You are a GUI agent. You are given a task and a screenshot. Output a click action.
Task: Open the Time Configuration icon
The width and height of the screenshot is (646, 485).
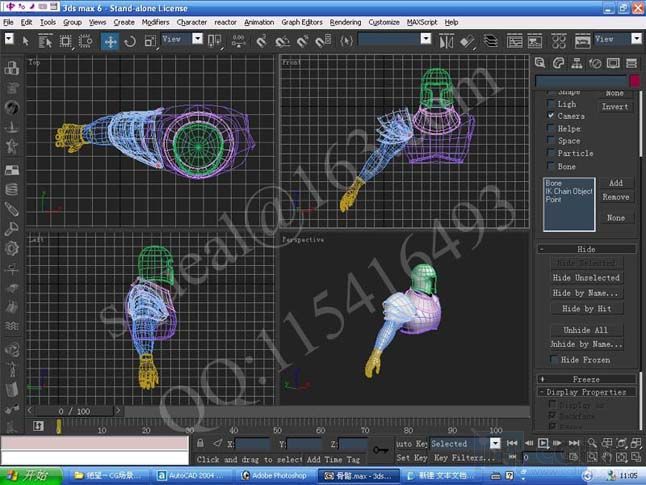click(x=573, y=457)
